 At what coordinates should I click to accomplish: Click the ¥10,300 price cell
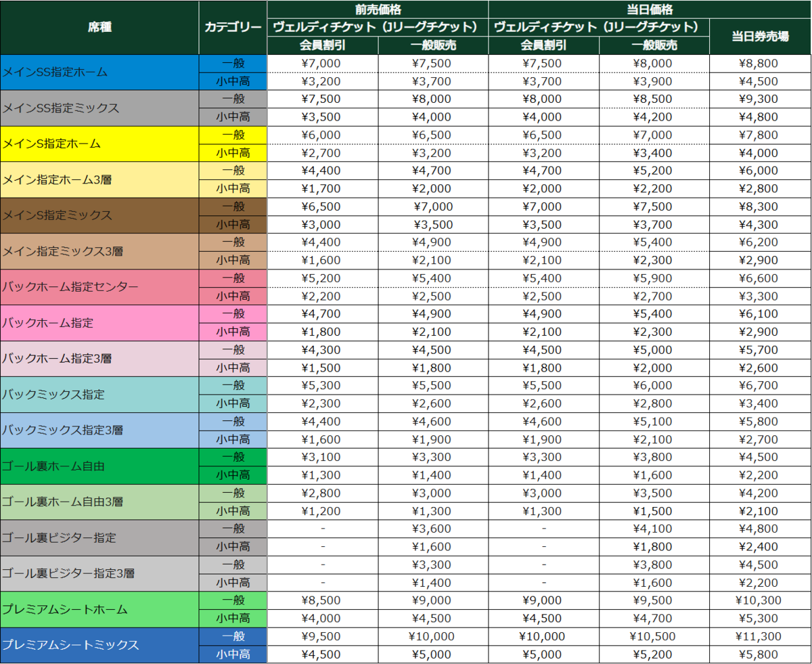(760, 600)
